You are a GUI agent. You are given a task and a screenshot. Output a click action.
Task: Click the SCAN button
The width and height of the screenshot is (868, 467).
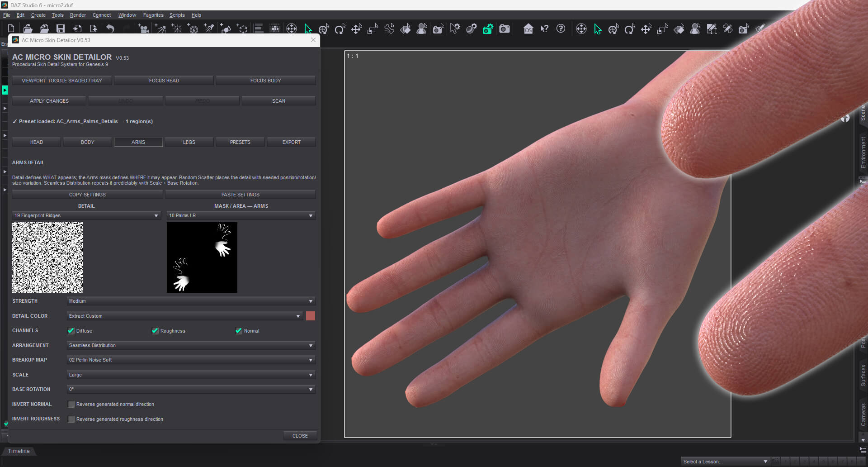(x=279, y=101)
